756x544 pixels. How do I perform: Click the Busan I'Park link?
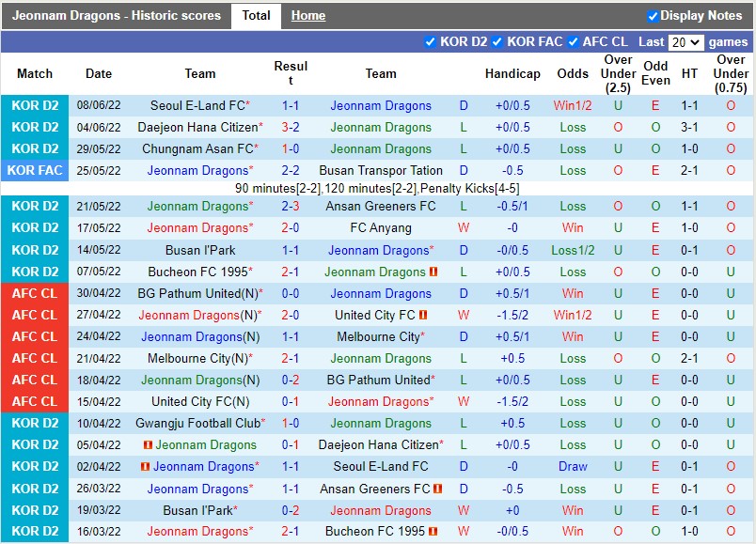click(x=198, y=250)
